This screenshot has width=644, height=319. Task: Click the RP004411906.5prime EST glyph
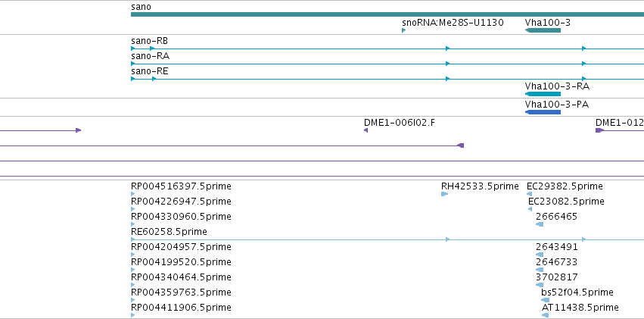(x=132, y=315)
